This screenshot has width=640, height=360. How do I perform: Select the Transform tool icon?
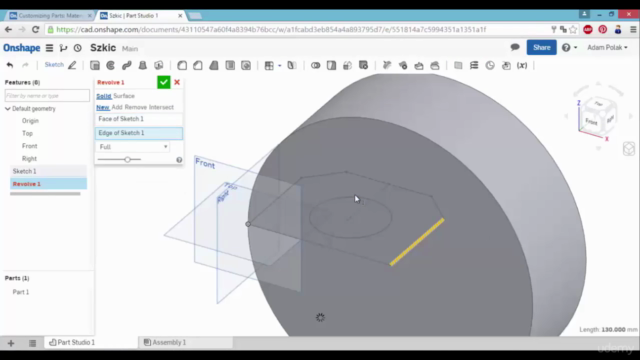(x=347, y=65)
